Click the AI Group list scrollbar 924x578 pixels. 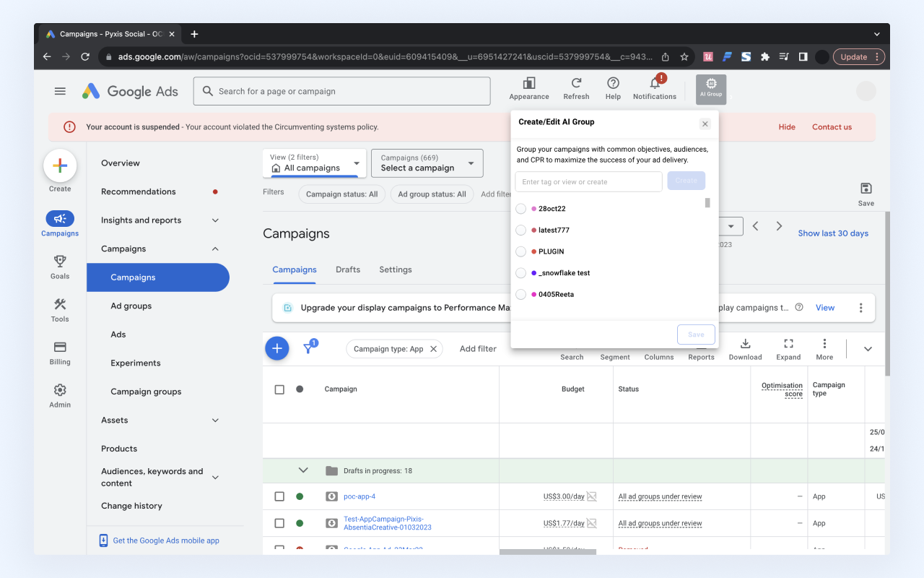(x=707, y=203)
